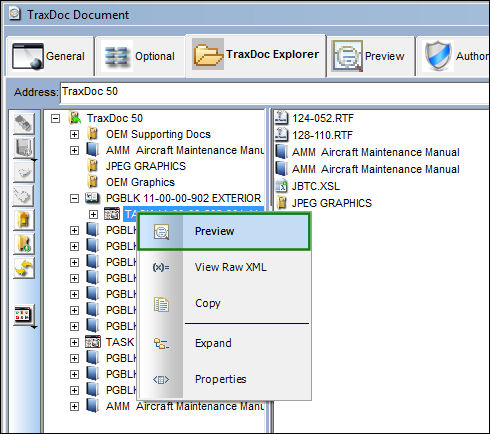Select JPEG GRAPHICS in the right pane

point(332,203)
